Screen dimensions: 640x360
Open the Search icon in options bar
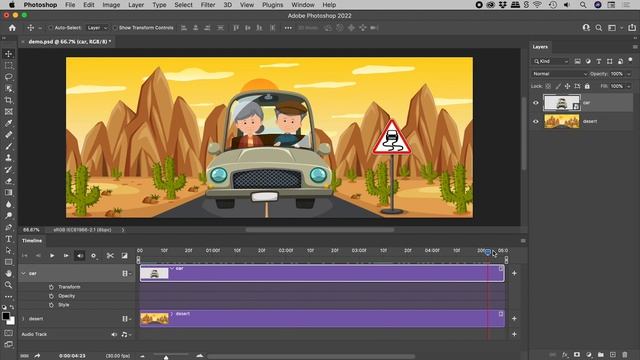tap(599, 28)
